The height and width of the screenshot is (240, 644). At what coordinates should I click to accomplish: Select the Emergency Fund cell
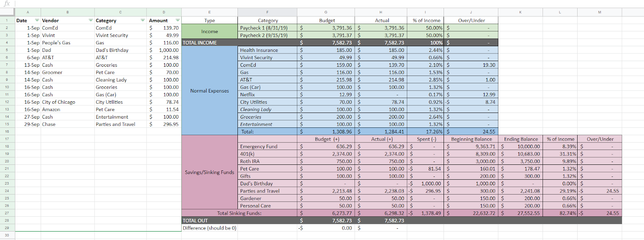pos(267,146)
